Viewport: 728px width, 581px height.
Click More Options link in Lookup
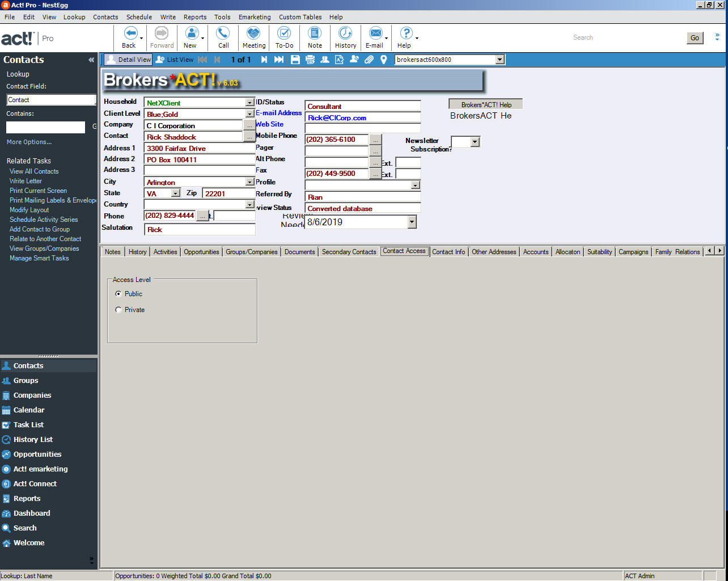click(29, 142)
